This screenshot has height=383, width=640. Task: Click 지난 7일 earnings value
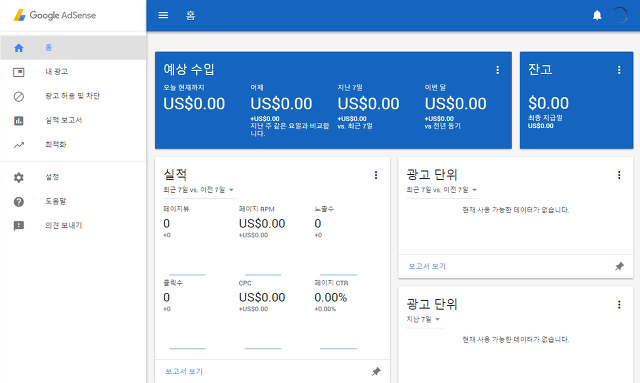pos(368,104)
